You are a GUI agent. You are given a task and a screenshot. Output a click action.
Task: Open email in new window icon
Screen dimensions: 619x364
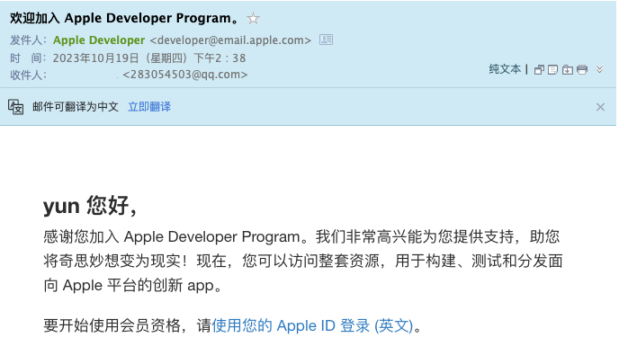coord(539,70)
